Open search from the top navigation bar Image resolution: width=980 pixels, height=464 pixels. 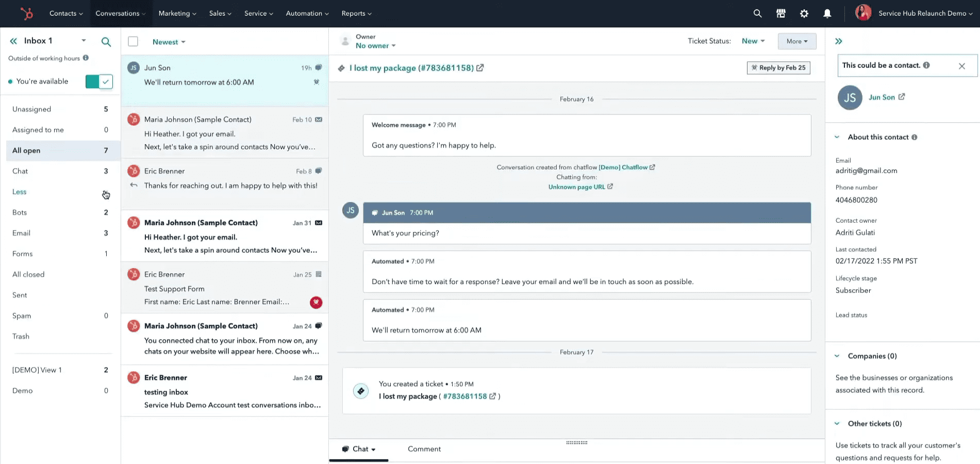click(x=757, y=13)
